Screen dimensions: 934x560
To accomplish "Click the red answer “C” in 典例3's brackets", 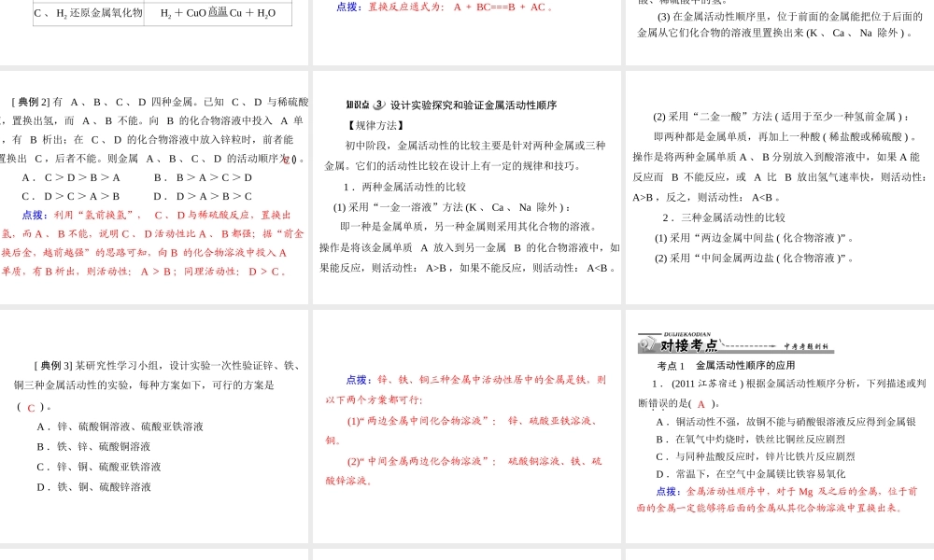I will pos(31,408).
